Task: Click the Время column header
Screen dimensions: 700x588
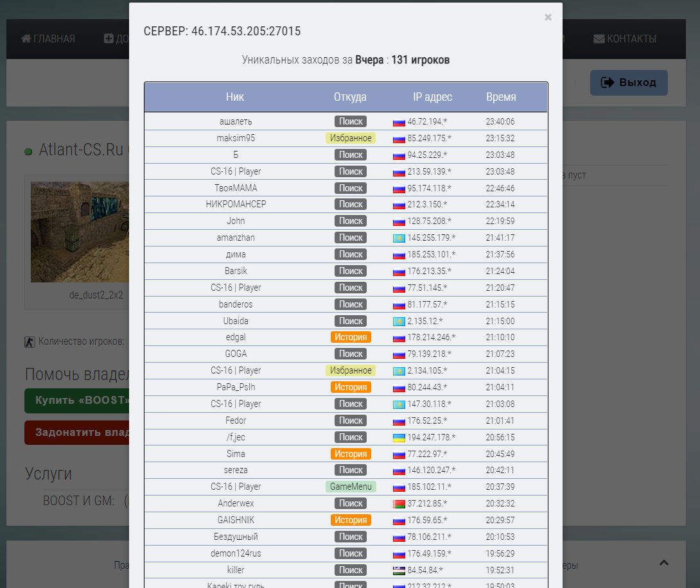Action: click(501, 97)
